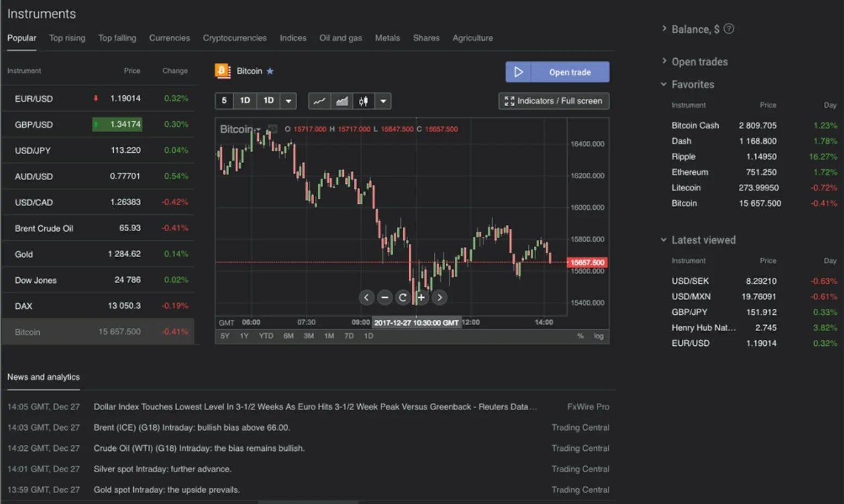Toggle percent scale on chart
844x504 pixels.
pos(580,336)
